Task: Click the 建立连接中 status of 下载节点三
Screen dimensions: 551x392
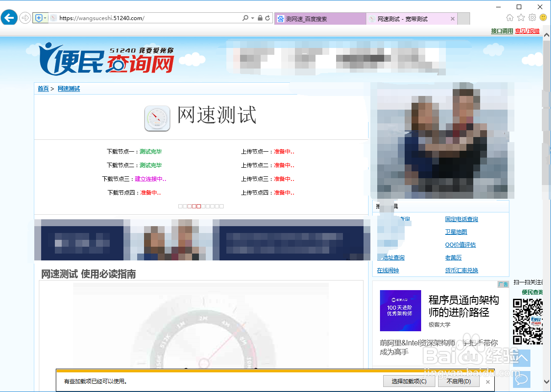Action: pyautogui.click(x=150, y=179)
